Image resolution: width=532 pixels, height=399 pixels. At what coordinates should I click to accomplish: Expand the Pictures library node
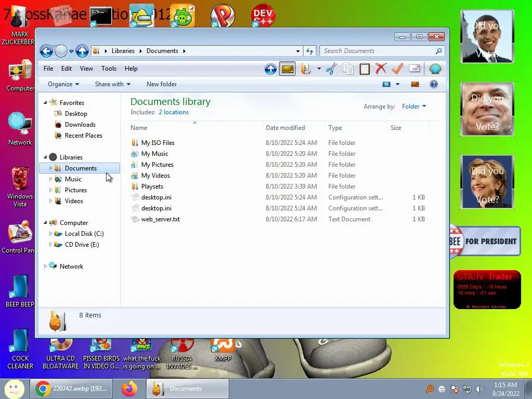[50, 190]
